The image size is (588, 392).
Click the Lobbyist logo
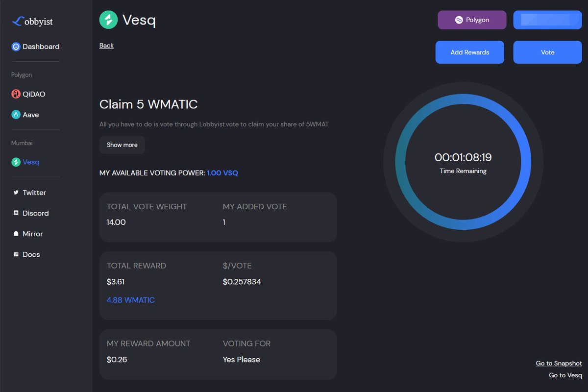[32, 22]
